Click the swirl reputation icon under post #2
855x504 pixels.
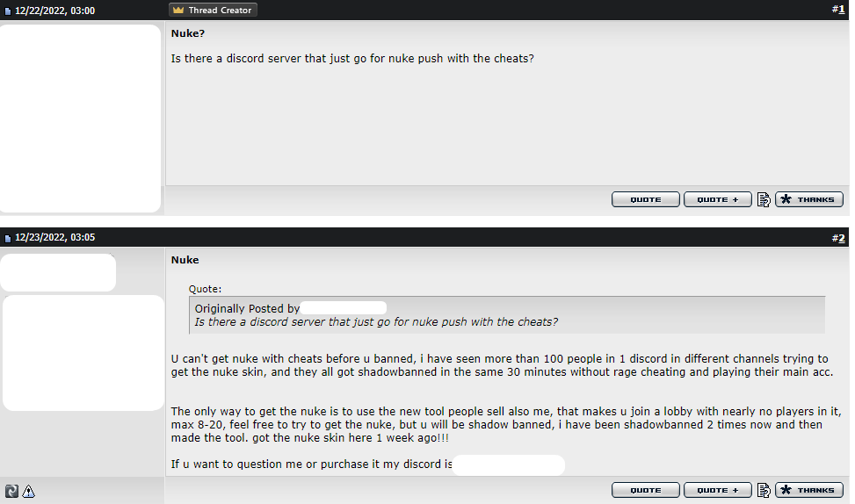[11, 491]
